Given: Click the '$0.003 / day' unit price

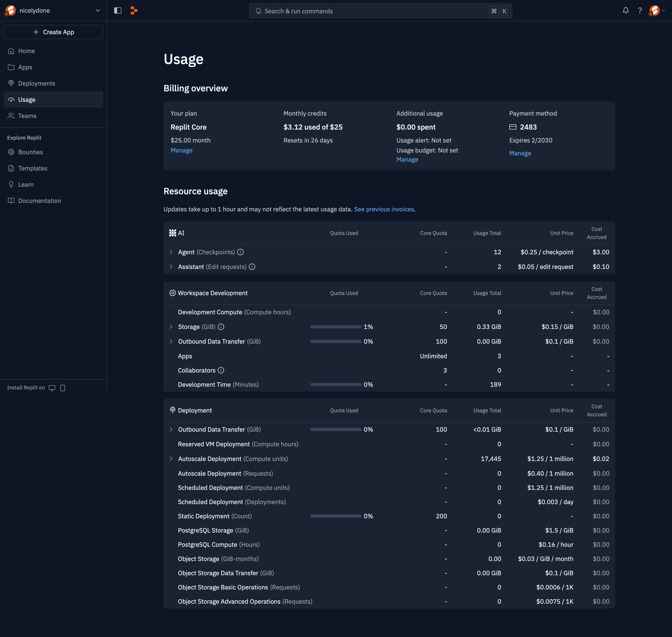Looking at the screenshot, I should pyautogui.click(x=555, y=502).
